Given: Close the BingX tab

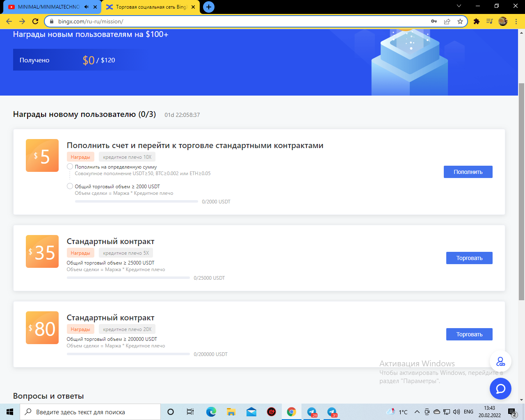Looking at the screenshot, I should 193,7.
